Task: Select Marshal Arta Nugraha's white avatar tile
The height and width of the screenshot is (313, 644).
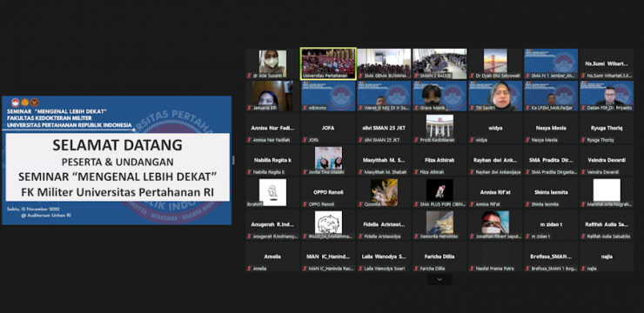Action: tap(607, 192)
